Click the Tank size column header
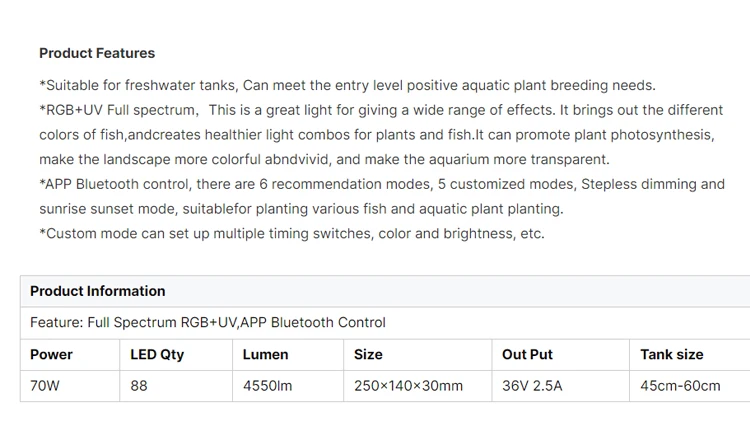The height and width of the screenshot is (427, 750). (x=690, y=355)
